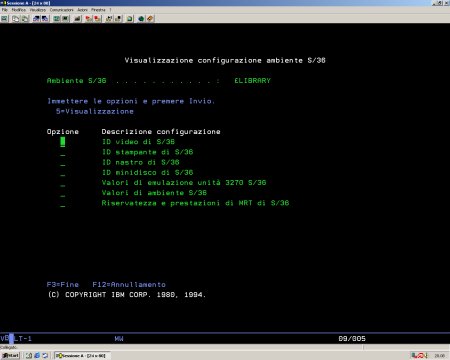This screenshot has width=450, height=360.
Task: Click the dark chart-like toolbar icon
Action: (x=78, y=19)
